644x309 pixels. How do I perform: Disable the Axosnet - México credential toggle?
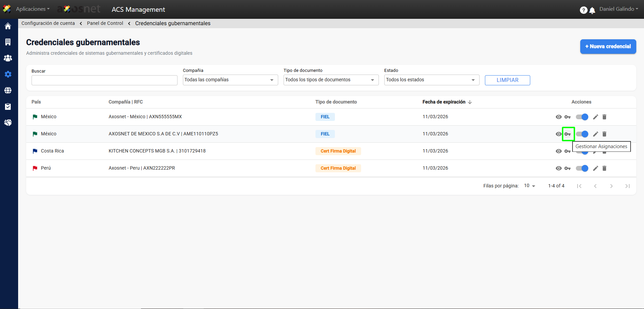582,117
